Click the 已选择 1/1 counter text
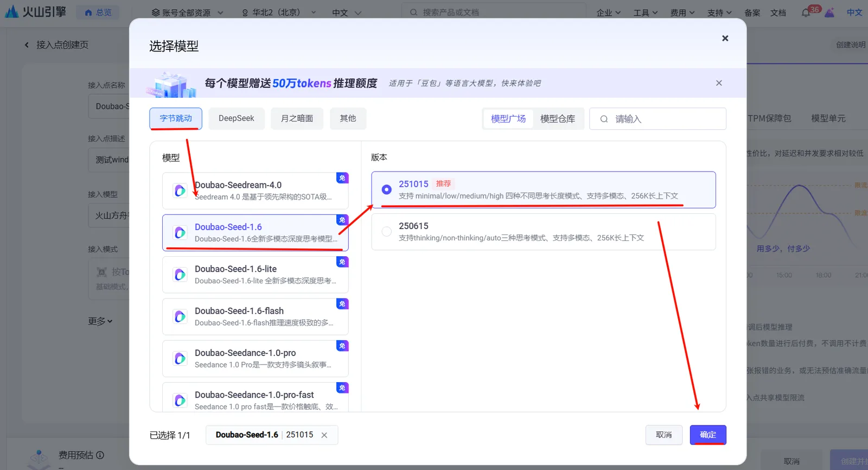The image size is (868, 470). 170,435
